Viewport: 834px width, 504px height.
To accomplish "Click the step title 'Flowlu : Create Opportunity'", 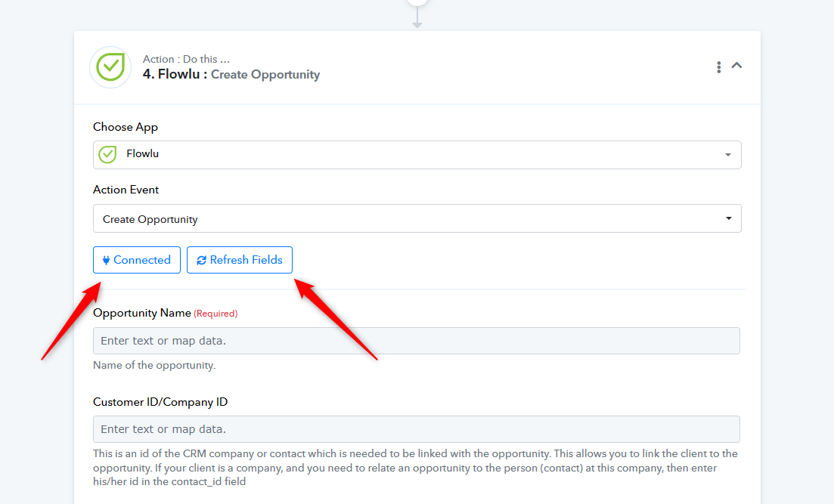I will pos(231,75).
